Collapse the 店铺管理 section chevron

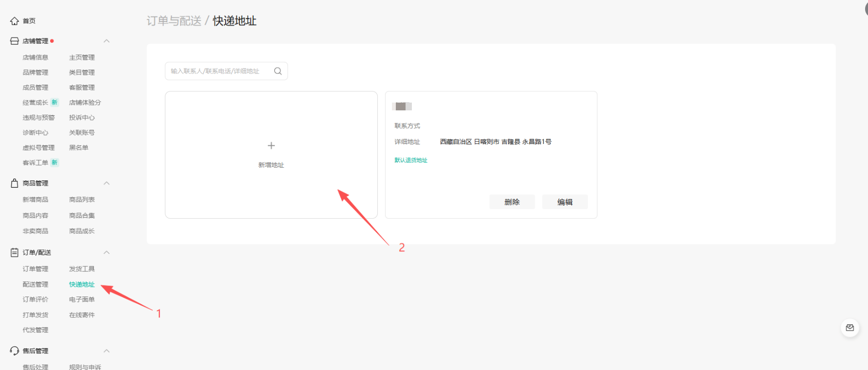(x=106, y=41)
